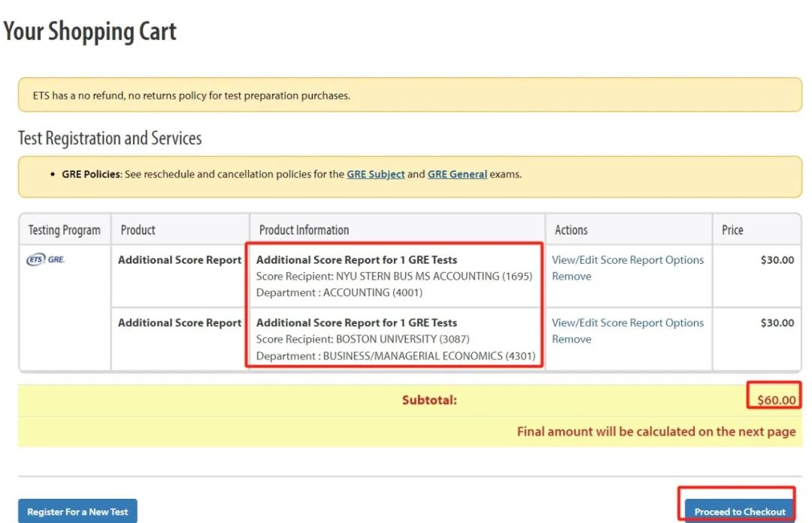Select 'Score Recipient: BOSTON UNIVERSITY (3087)' text
812x523 pixels.
[362, 339]
